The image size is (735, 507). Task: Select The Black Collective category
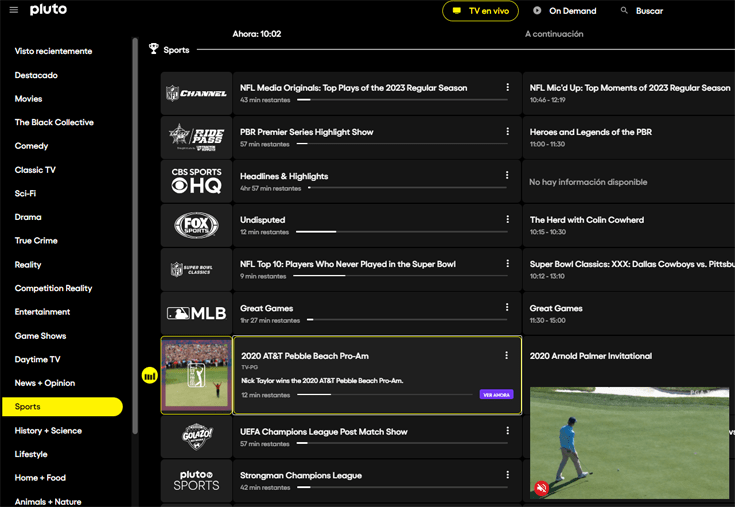(54, 122)
